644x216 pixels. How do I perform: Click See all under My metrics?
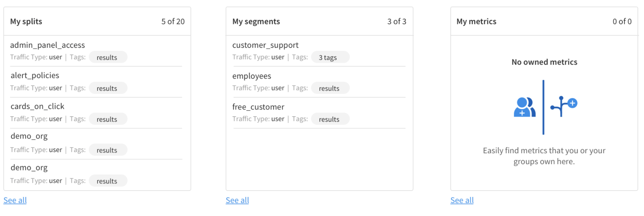tap(462, 200)
